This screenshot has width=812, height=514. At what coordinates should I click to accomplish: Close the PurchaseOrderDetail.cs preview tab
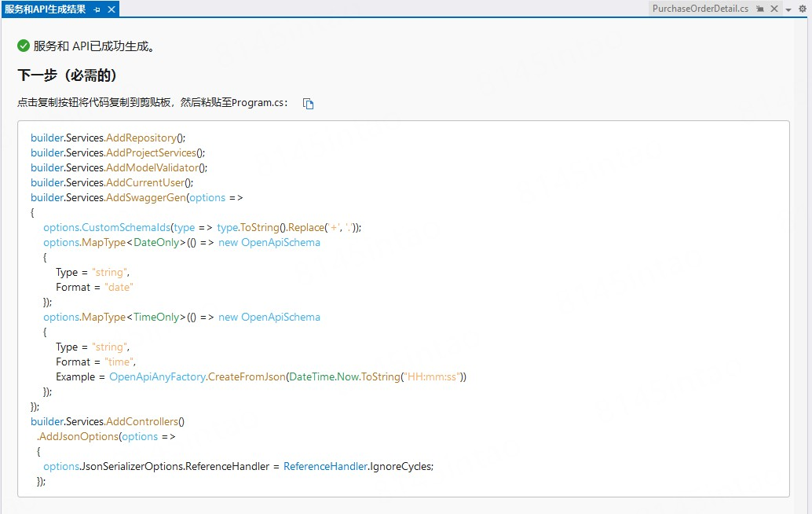pos(774,9)
